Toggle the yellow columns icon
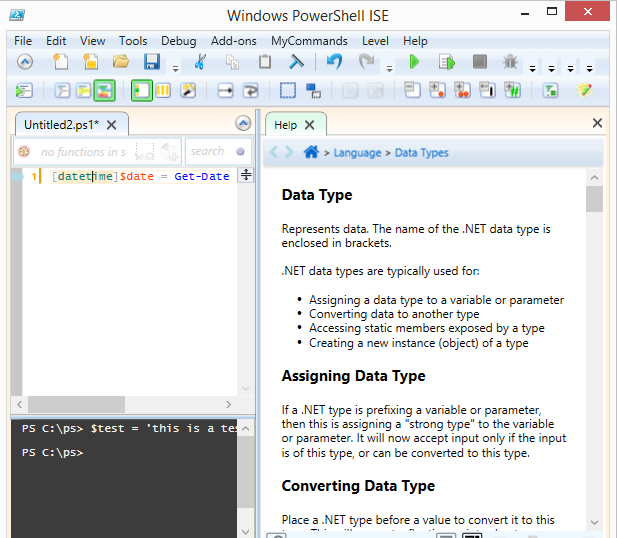 [163, 91]
